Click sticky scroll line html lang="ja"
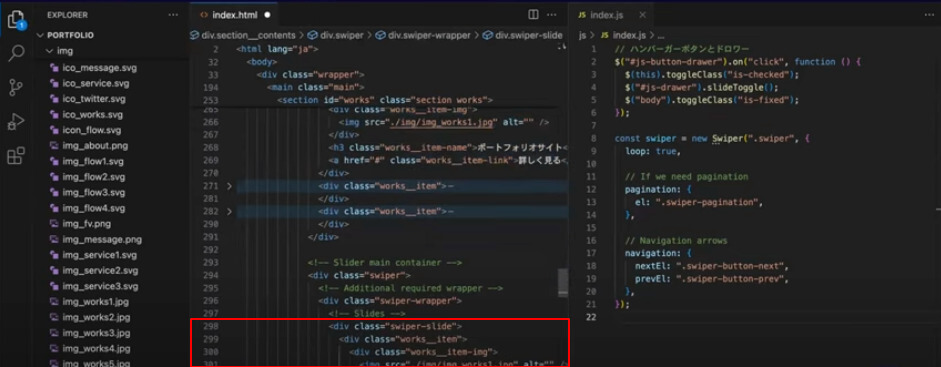This screenshot has height=367, width=941. click(x=277, y=50)
